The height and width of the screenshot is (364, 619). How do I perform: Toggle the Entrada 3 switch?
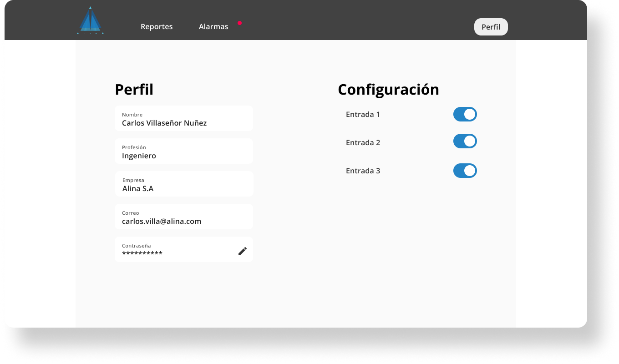click(x=465, y=171)
